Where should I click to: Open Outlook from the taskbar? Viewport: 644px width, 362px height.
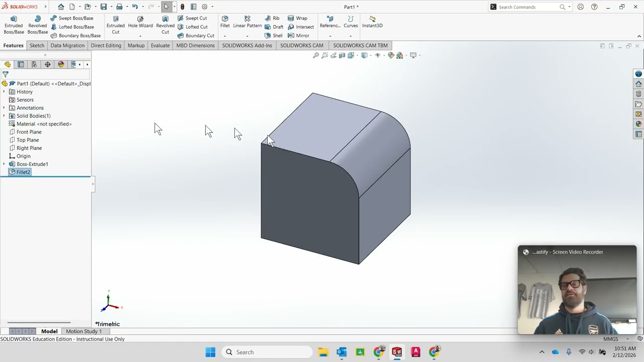(x=342, y=352)
